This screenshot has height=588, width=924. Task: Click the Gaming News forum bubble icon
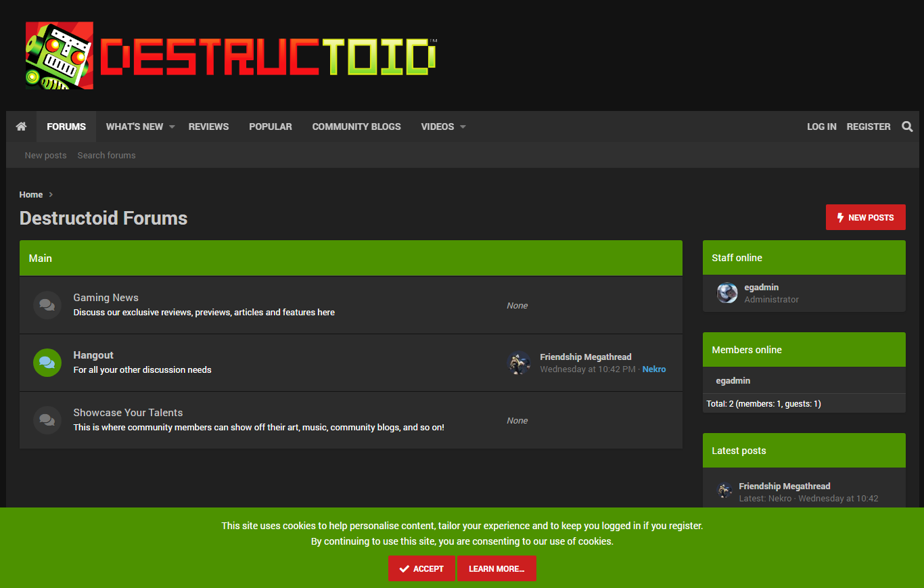(47, 305)
